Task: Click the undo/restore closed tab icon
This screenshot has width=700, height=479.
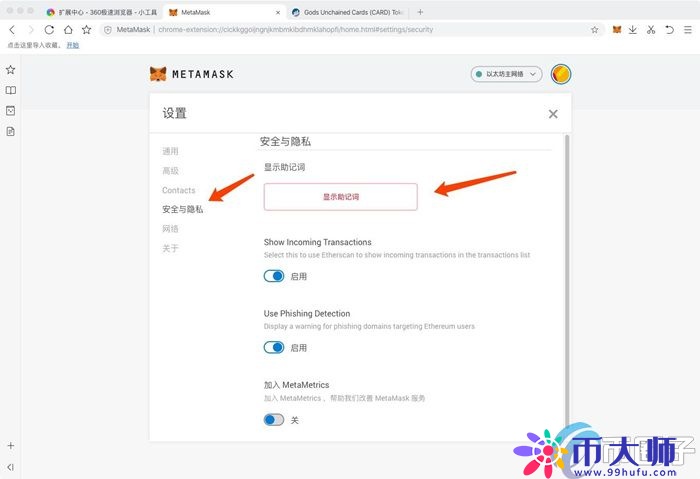Action: (669, 29)
